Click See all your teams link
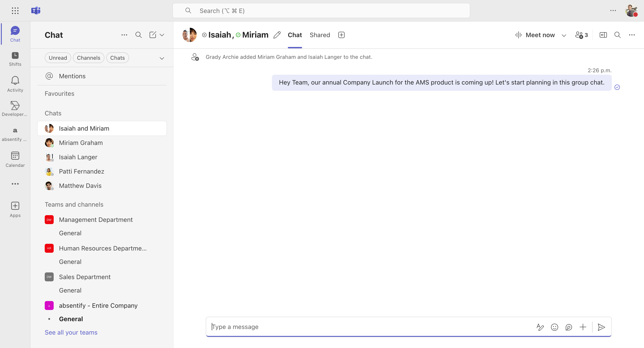Image resolution: width=644 pixels, height=348 pixels. [x=71, y=332]
